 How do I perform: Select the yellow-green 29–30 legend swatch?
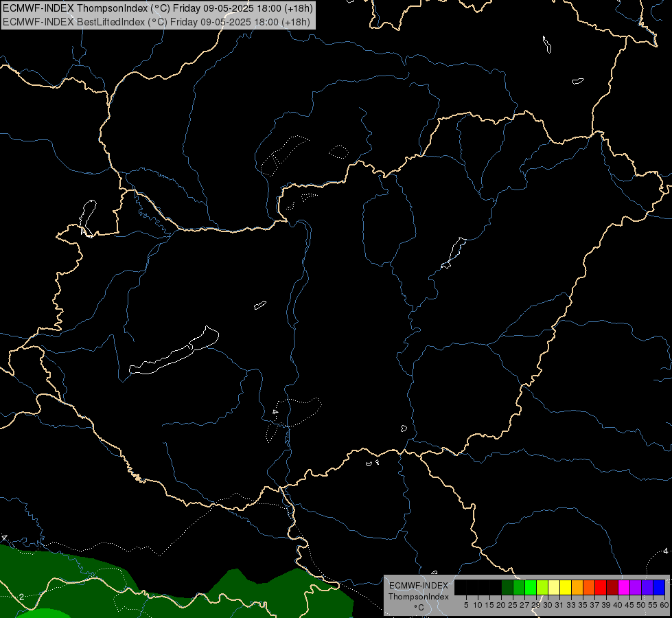[542, 587]
